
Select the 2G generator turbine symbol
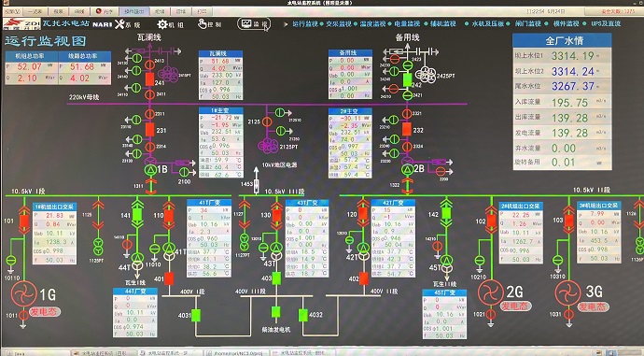coord(490,292)
